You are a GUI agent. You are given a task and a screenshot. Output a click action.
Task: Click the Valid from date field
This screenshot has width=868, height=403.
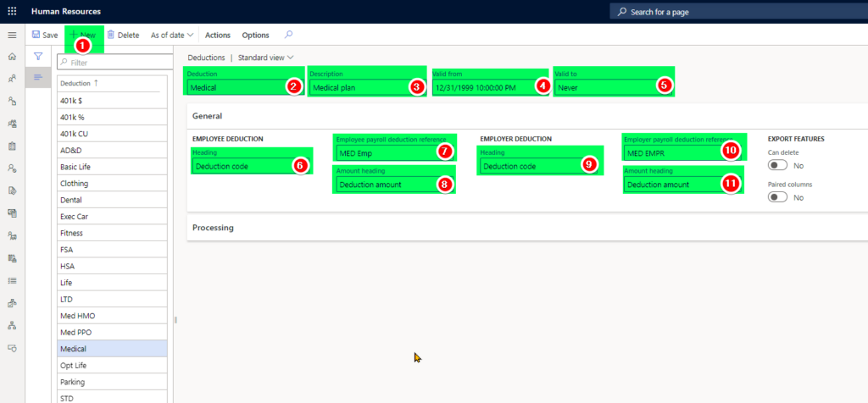point(489,87)
